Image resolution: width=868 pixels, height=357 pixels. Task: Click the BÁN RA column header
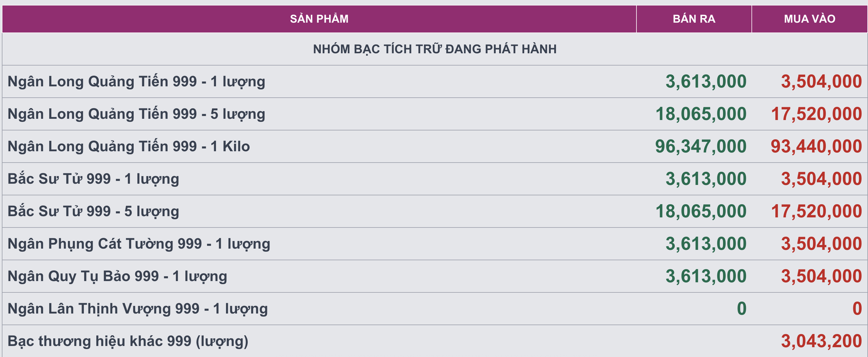click(x=694, y=19)
